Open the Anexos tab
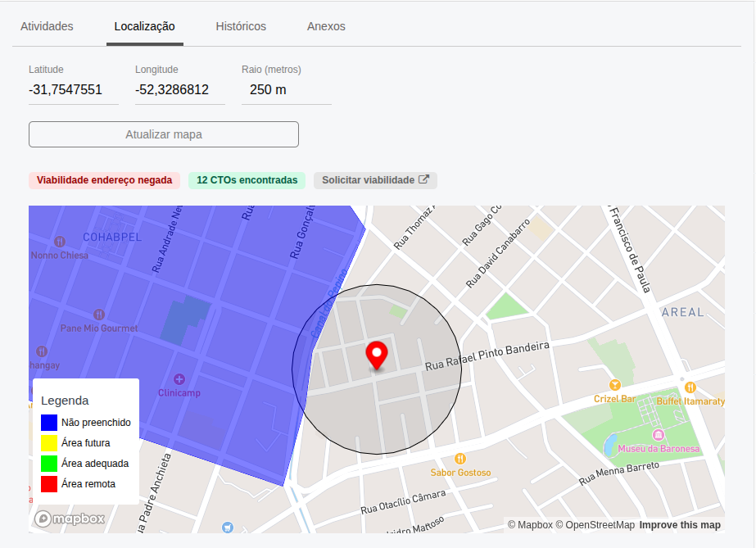The width and height of the screenshot is (756, 548). click(x=326, y=26)
